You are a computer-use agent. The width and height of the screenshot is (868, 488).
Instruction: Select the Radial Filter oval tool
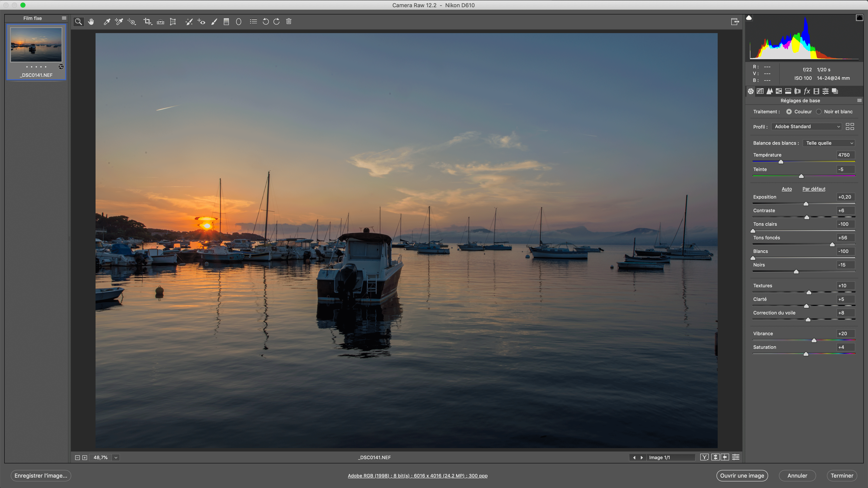[x=239, y=22]
